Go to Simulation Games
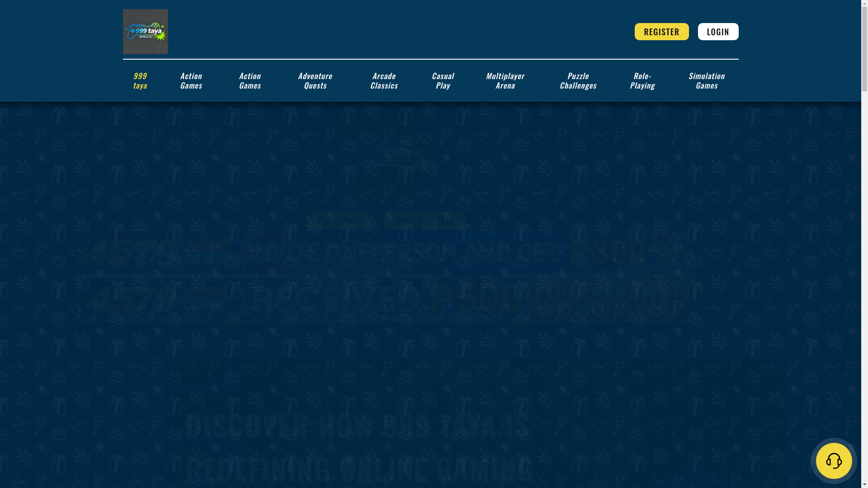The width and height of the screenshot is (868, 488). (706, 80)
